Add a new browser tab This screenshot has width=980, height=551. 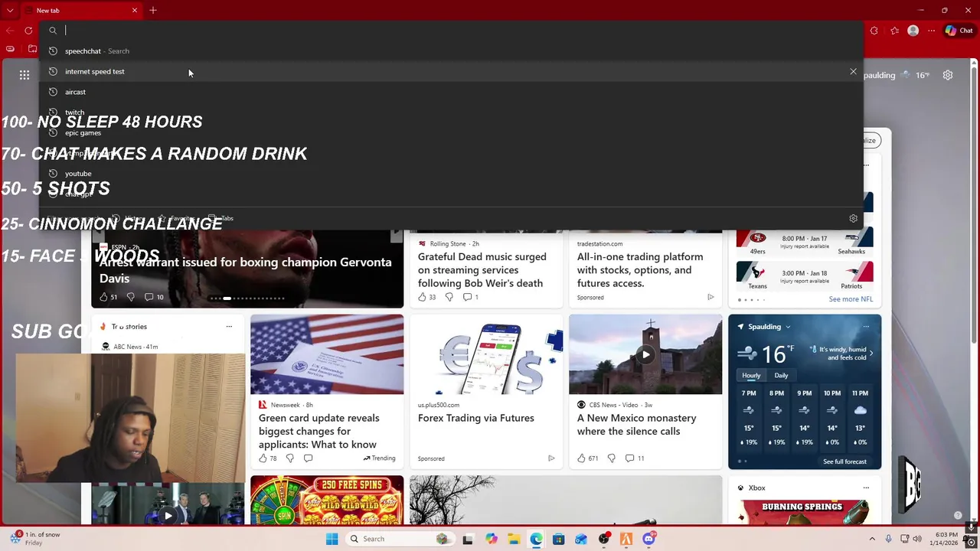click(153, 10)
